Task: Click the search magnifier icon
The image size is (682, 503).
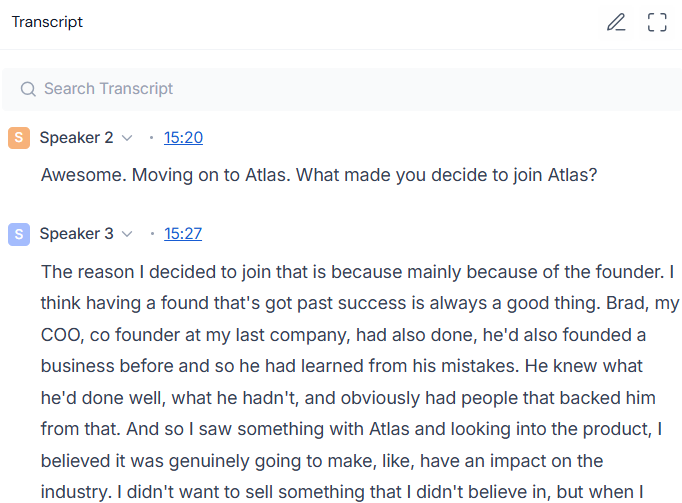Action: pos(28,89)
